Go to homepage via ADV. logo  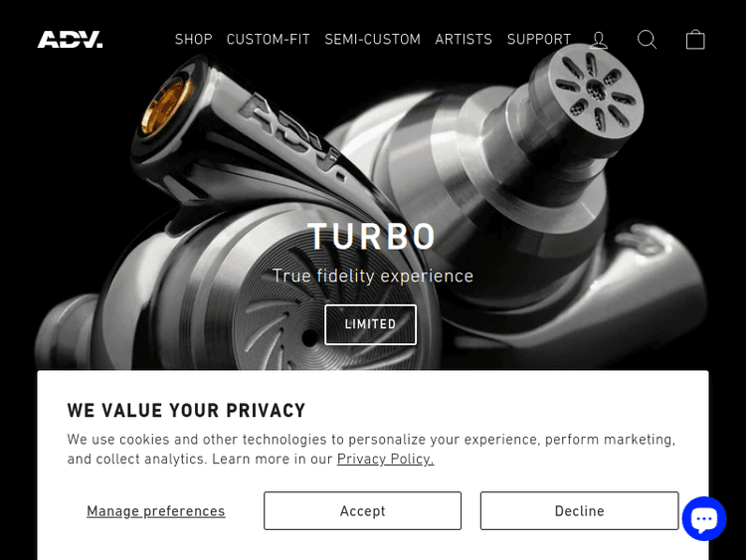70,40
